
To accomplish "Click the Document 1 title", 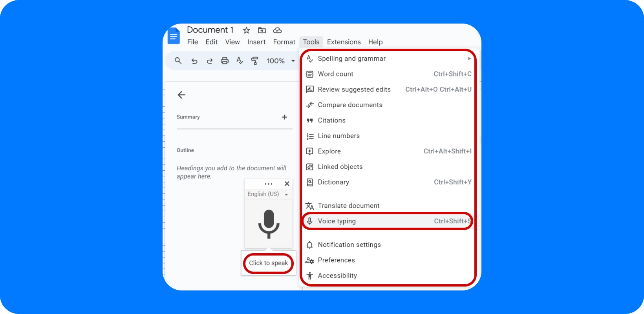I will pos(210,30).
